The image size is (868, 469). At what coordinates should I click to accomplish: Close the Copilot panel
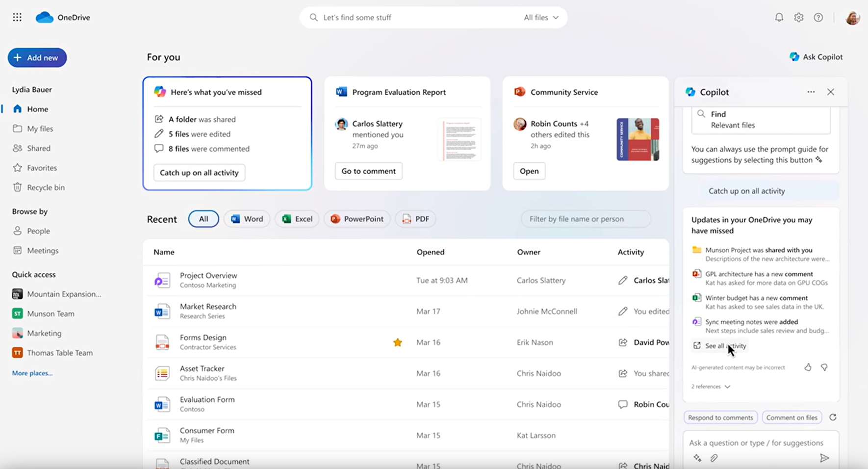pos(830,92)
